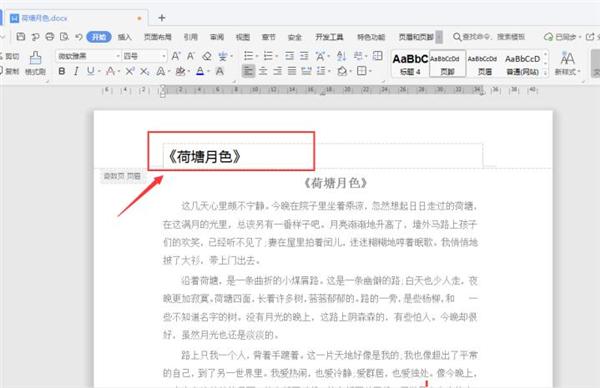Switch to the 页眉和页脚 tab

416,37
